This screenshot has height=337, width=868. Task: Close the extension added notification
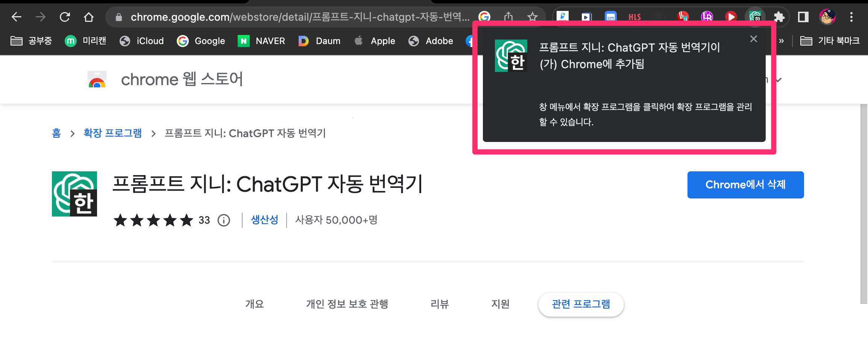pyautogui.click(x=753, y=39)
